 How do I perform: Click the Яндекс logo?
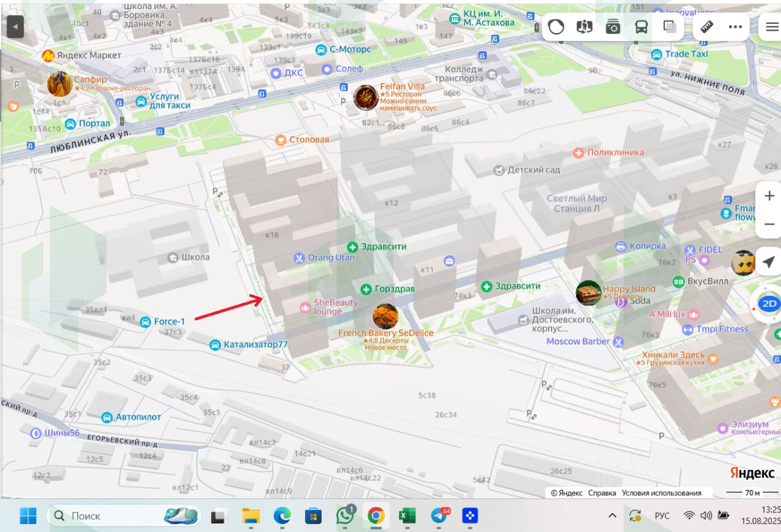pyautogui.click(x=752, y=473)
